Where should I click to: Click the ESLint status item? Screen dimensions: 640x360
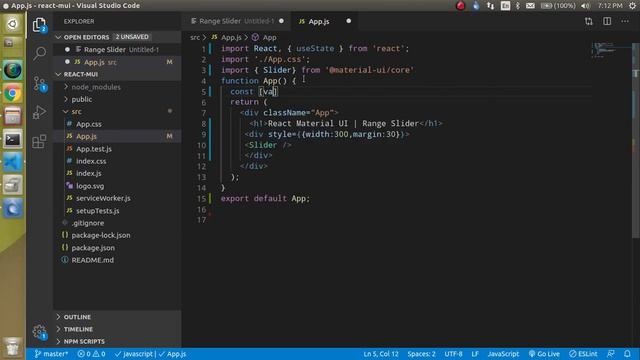[583, 354]
